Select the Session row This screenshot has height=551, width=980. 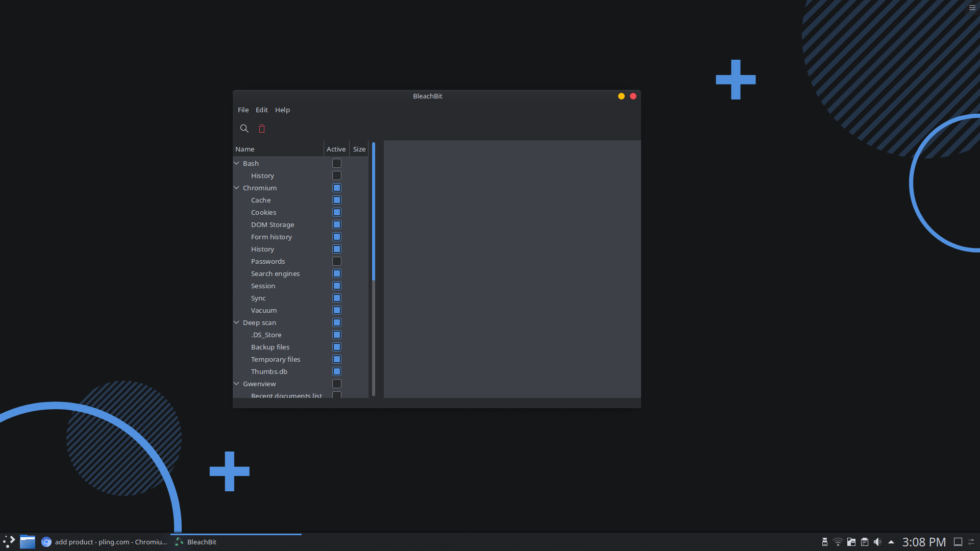tap(301, 286)
